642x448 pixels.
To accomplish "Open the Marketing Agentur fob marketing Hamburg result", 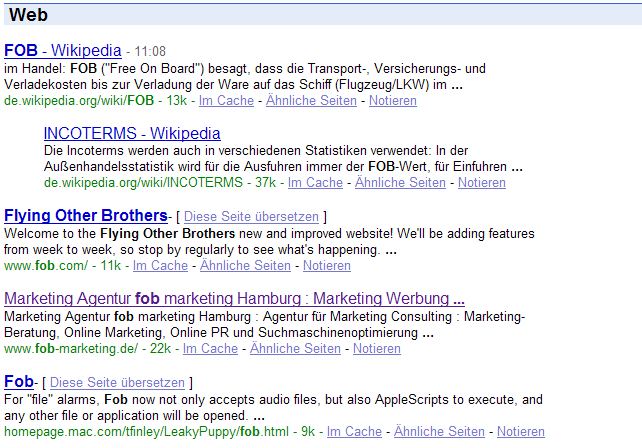I will [234, 299].
